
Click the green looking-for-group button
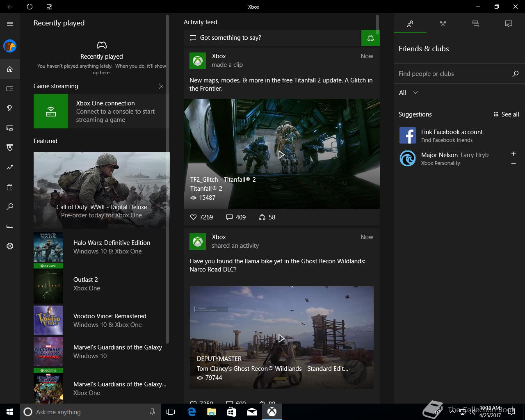point(370,38)
